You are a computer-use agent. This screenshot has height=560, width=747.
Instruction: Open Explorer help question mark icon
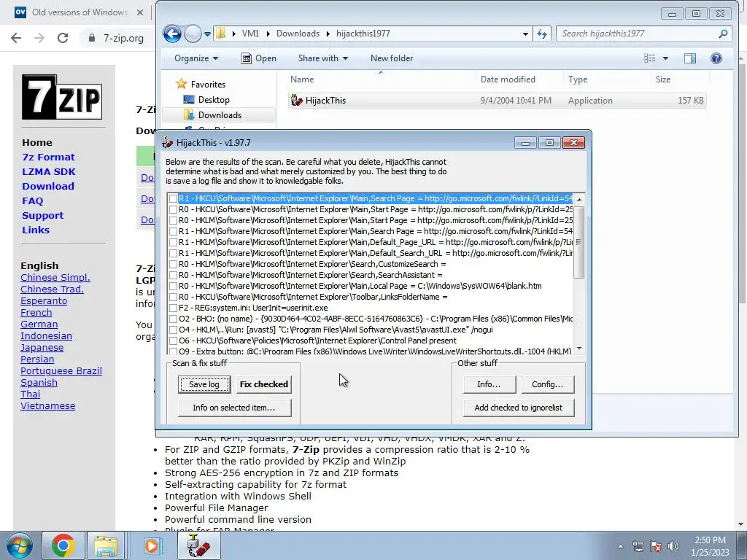point(716,58)
